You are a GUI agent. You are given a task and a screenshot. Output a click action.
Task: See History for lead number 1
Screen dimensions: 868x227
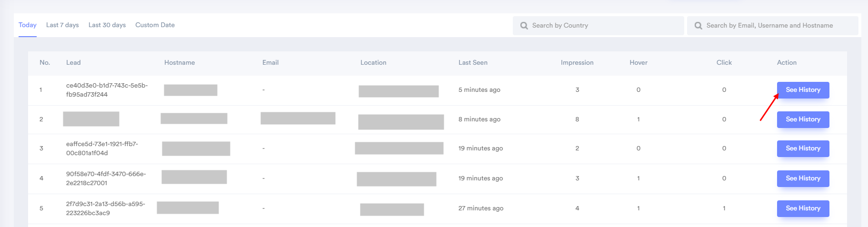803,90
